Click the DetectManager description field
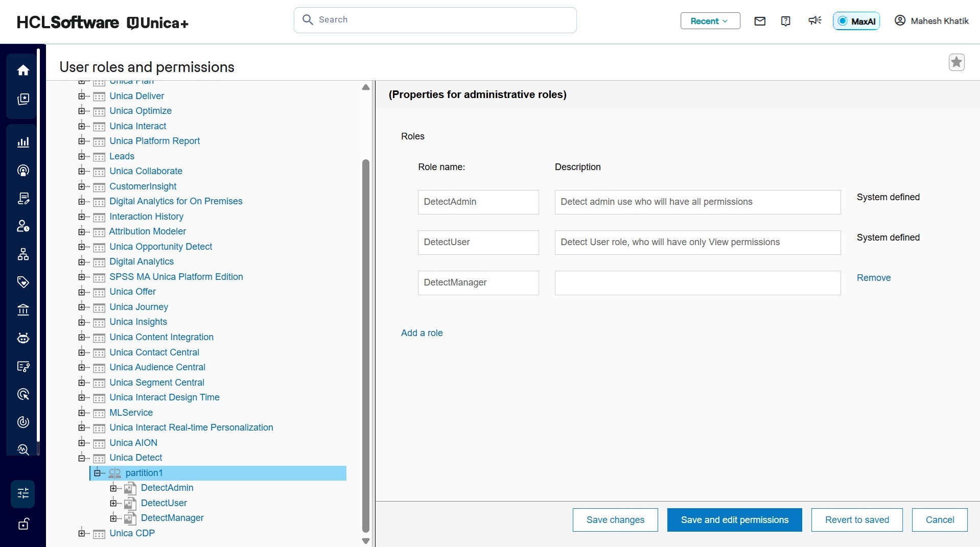 [697, 283]
